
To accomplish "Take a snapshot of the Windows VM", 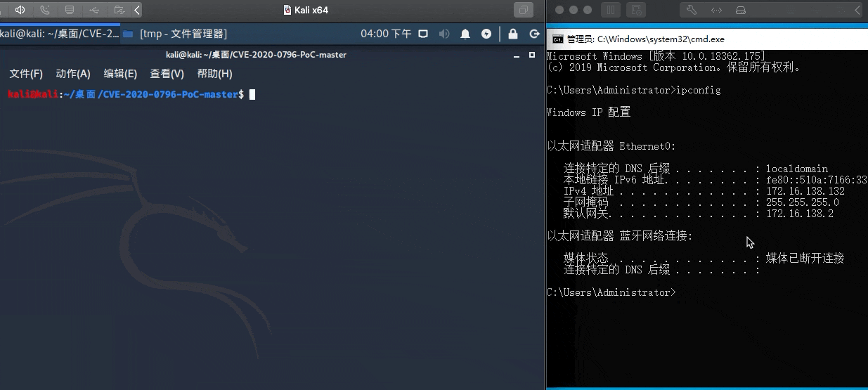I will pos(636,10).
